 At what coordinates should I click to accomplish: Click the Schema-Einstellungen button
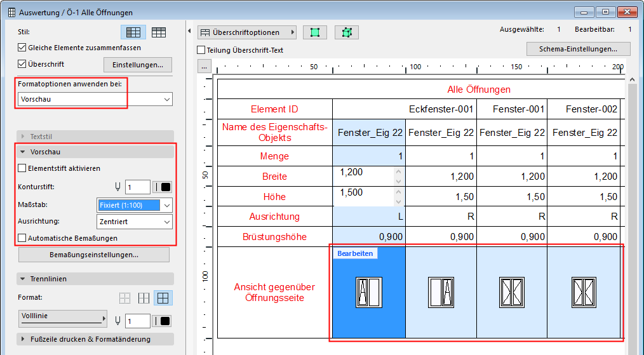578,49
